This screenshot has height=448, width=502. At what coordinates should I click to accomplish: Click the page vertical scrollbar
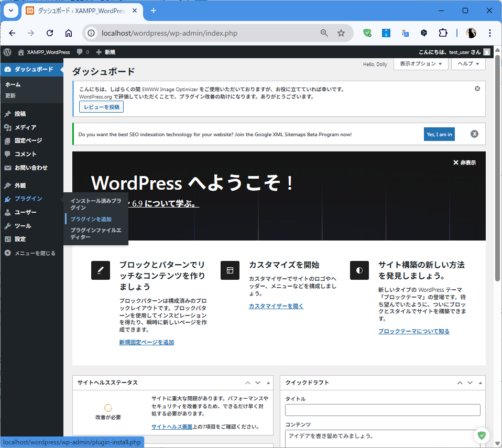coord(497,210)
